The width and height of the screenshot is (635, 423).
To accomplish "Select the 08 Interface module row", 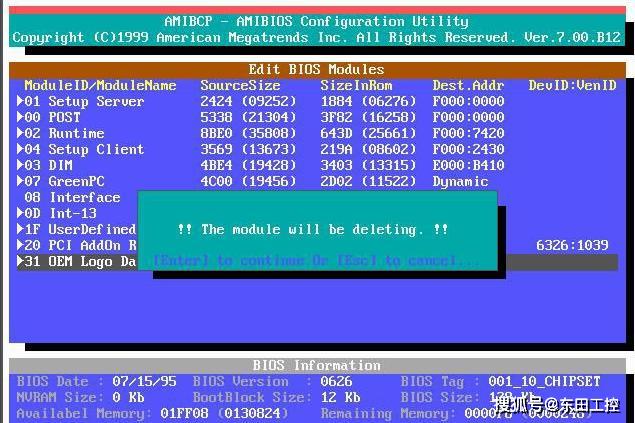I will click(x=72, y=197).
